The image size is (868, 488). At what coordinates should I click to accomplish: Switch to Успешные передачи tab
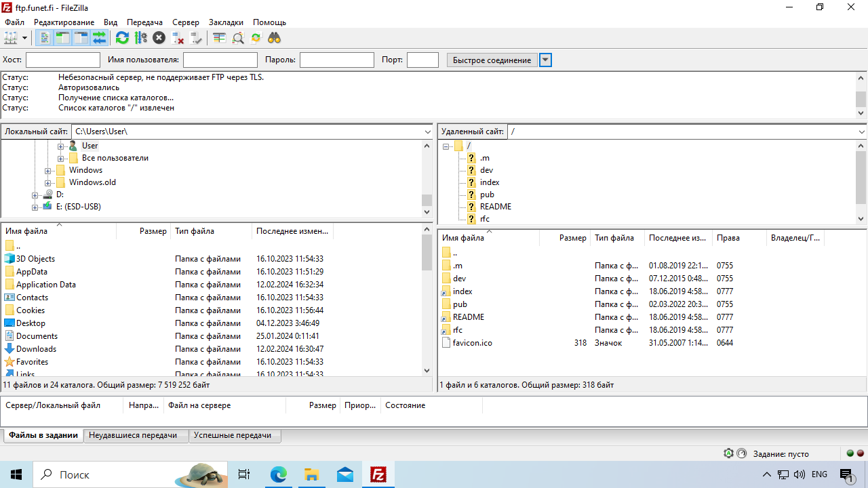click(235, 435)
